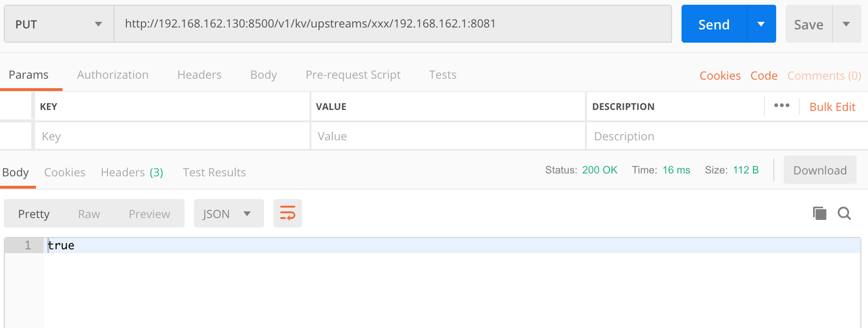Open the Cookies link in the request bar
Image resolution: width=868 pixels, height=328 pixels.
pyautogui.click(x=720, y=76)
